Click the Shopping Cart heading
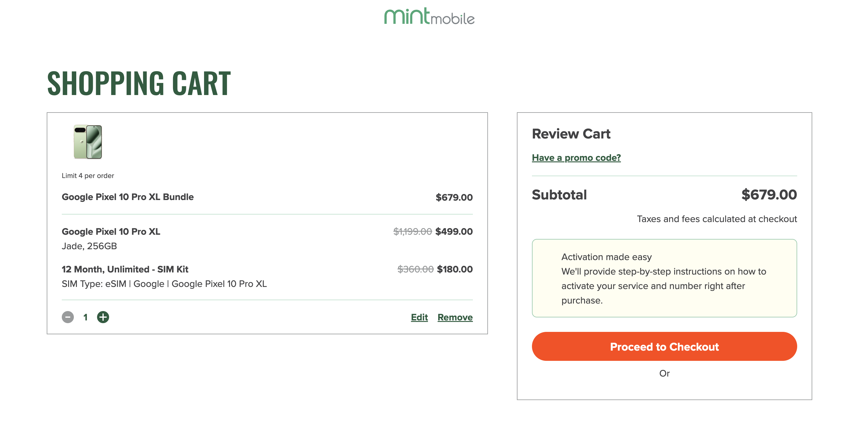This screenshot has height=423, width=868. coord(139,83)
